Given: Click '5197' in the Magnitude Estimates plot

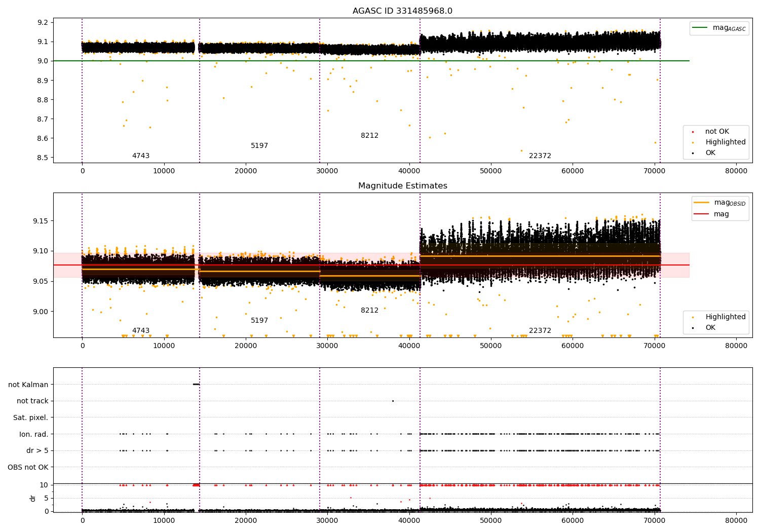Looking at the screenshot, I should coord(259,321).
